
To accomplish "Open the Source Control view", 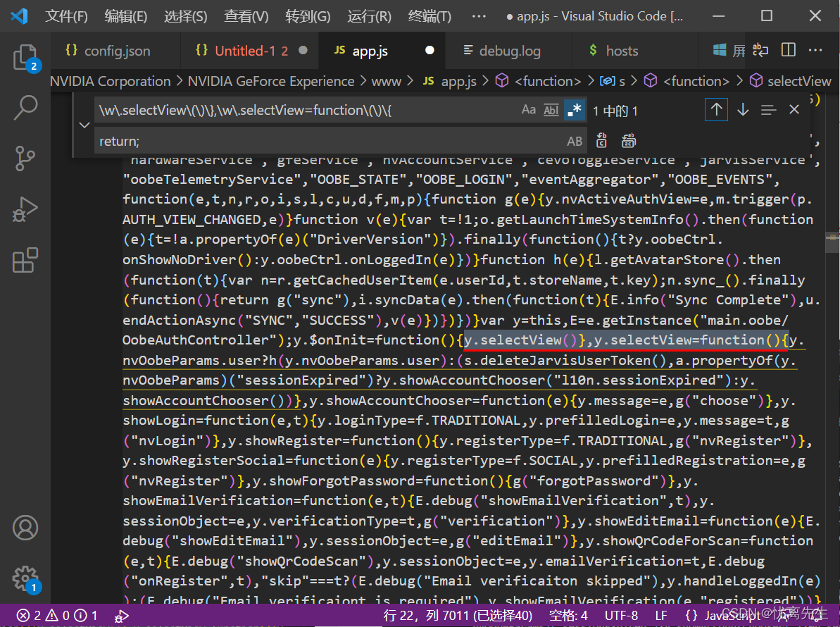I will (25, 159).
